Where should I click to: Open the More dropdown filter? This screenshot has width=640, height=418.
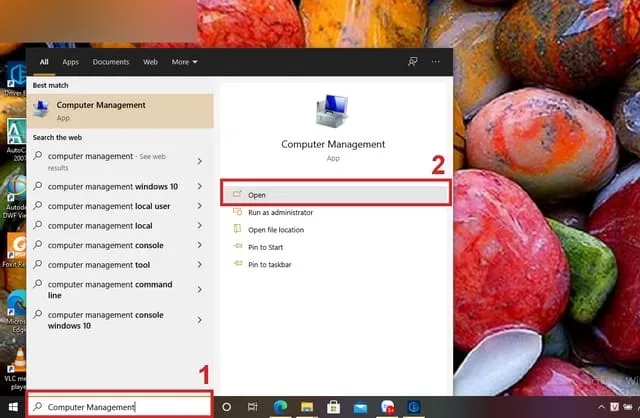[184, 62]
